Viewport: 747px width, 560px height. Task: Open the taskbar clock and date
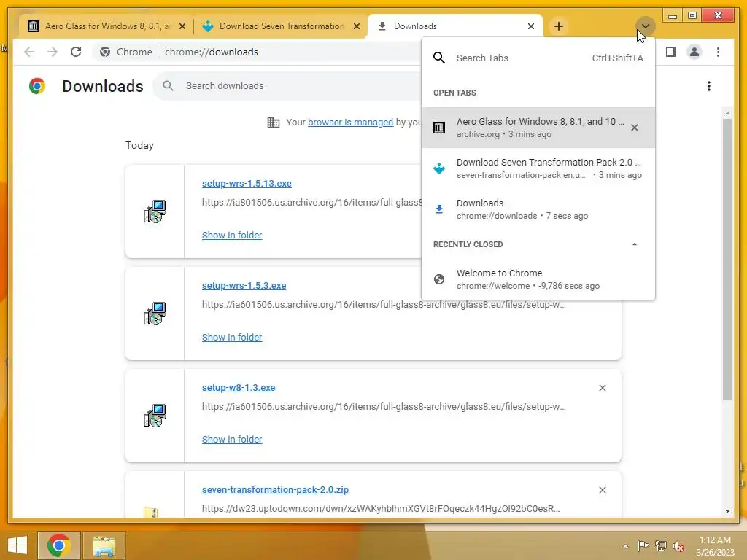tap(715, 545)
